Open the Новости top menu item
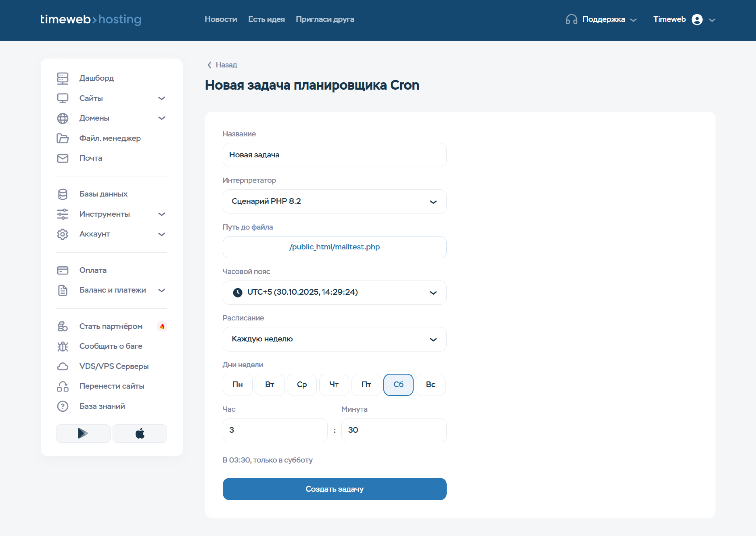The image size is (756, 536). click(220, 19)
